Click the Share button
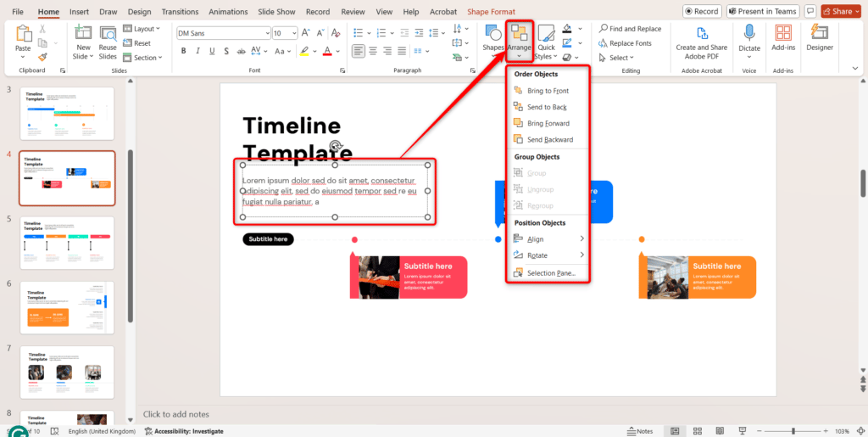Screen dimensions: 868x437 pos(840,12)
